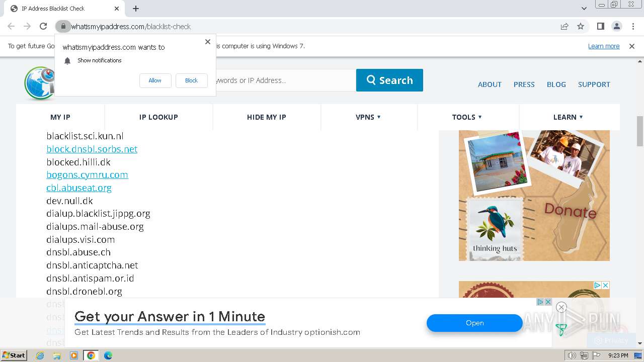The width and height of the screenshot is (644, 362).
Task: Expand the TOOLS dropdown menu
Action: [x=467, y=117]
